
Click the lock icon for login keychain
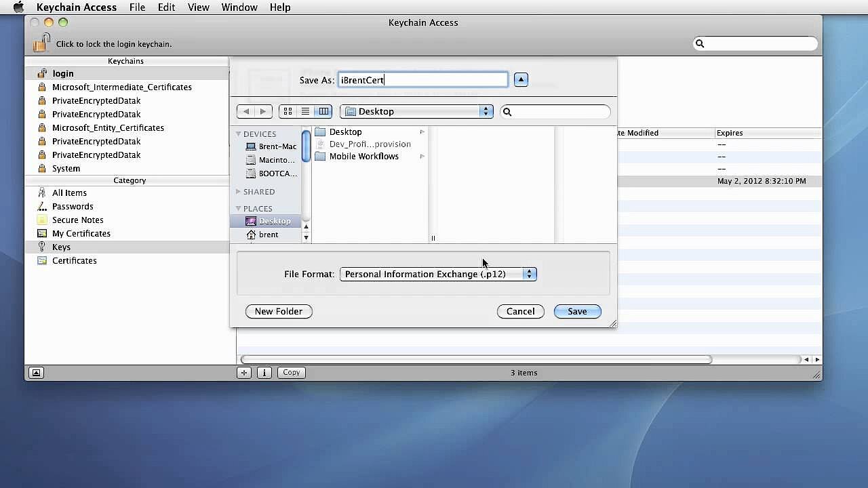[41, 43]
